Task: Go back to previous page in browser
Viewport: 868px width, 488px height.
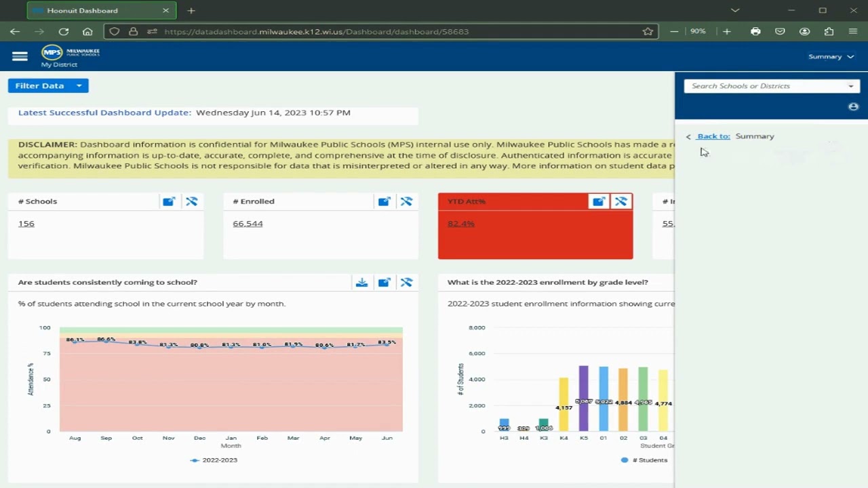Action: 15,32
